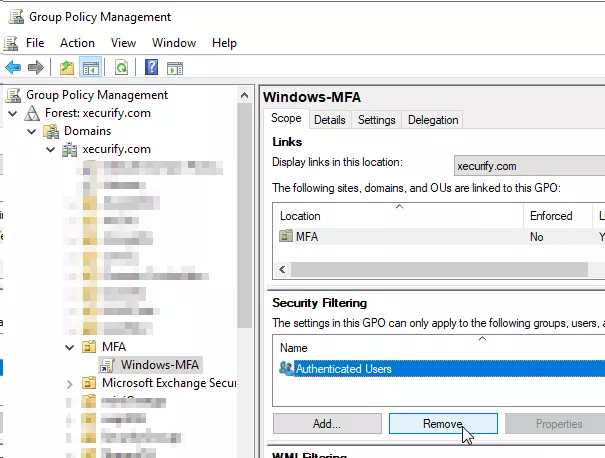Expand Microsoft Exchange Security node
This screenshot has height=458, width=605.
pyautogui.click(x=69, y=384)
